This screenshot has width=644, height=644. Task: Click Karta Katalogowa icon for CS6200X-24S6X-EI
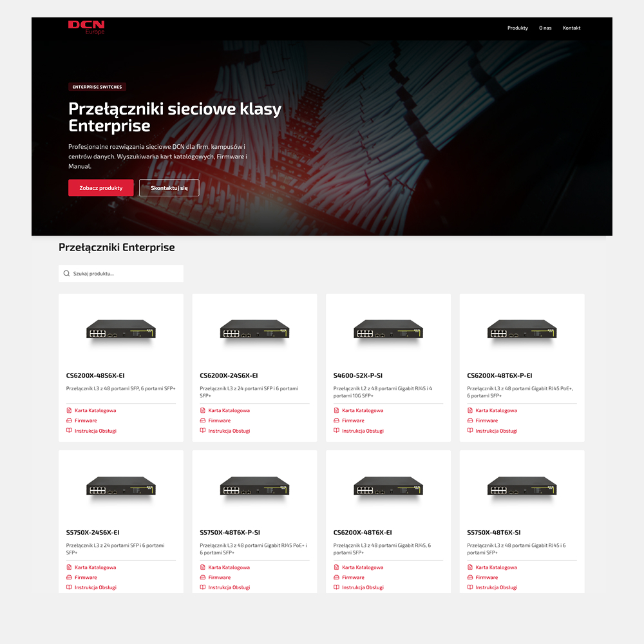[x=202, y=410]
